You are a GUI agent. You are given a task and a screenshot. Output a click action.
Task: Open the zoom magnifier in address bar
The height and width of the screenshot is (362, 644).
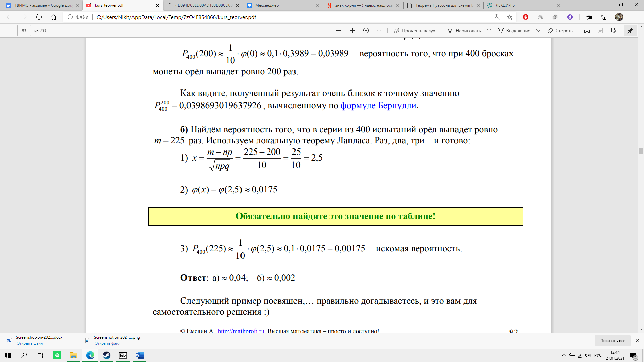[x=497, y=17]
